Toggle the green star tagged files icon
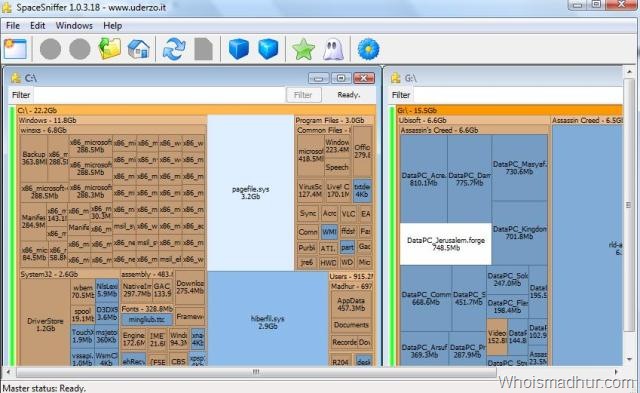640x393 pixels. [303, 49]
